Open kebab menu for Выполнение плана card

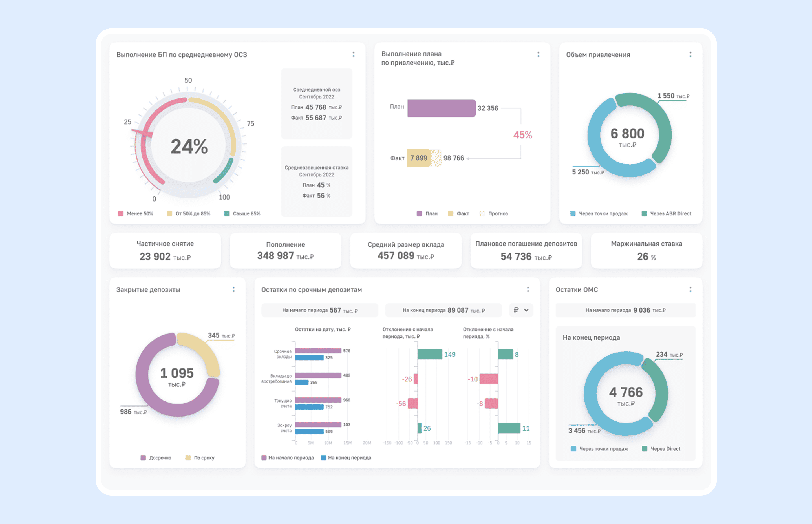[539, 54]
